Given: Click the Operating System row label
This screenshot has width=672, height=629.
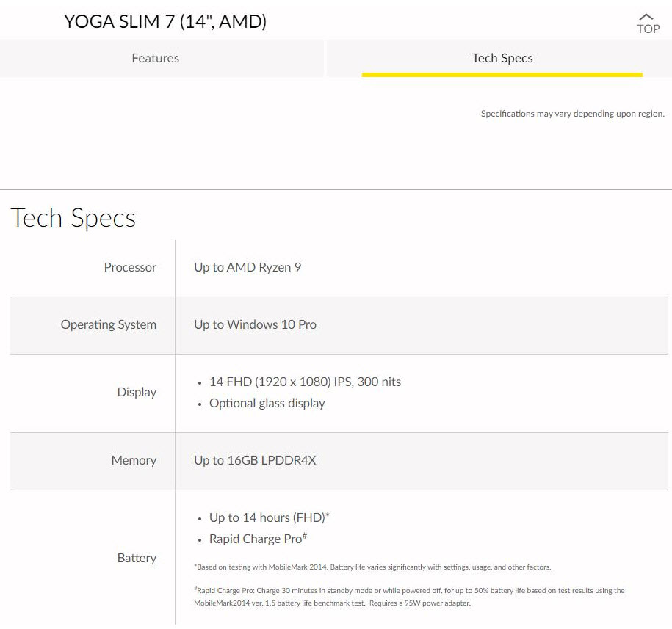Looking at the screenshot, I should point(109,324).
